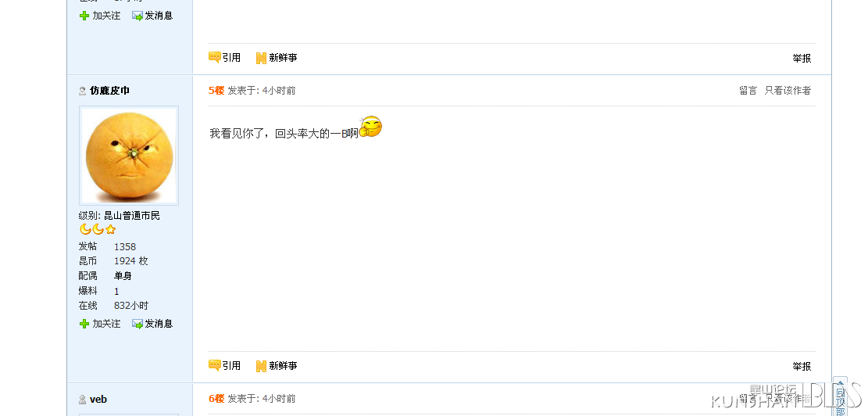
Task: Report 5楼 post via 举报
Action: click(802, 366)
